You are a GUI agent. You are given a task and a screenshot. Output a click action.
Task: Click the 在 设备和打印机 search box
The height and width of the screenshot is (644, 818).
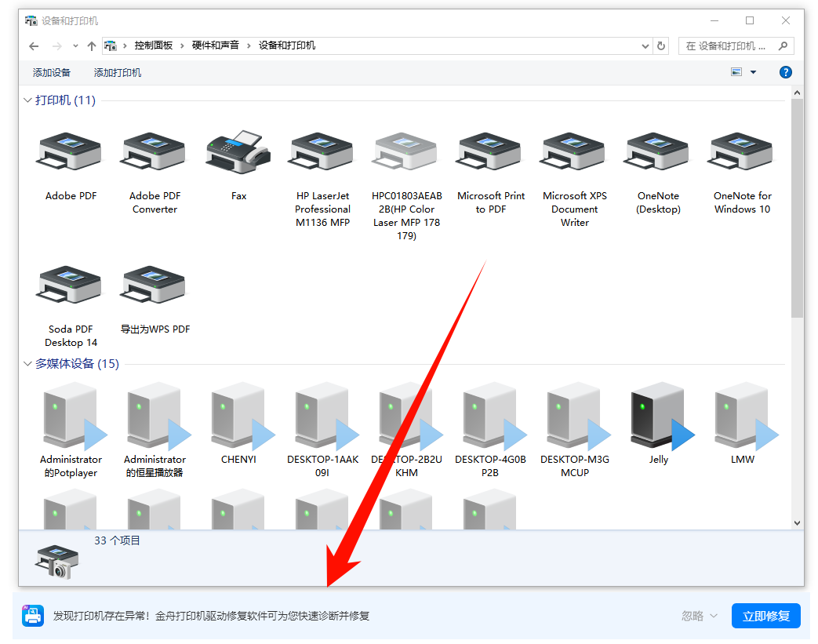pyautogui.click(x=729, y=45)
